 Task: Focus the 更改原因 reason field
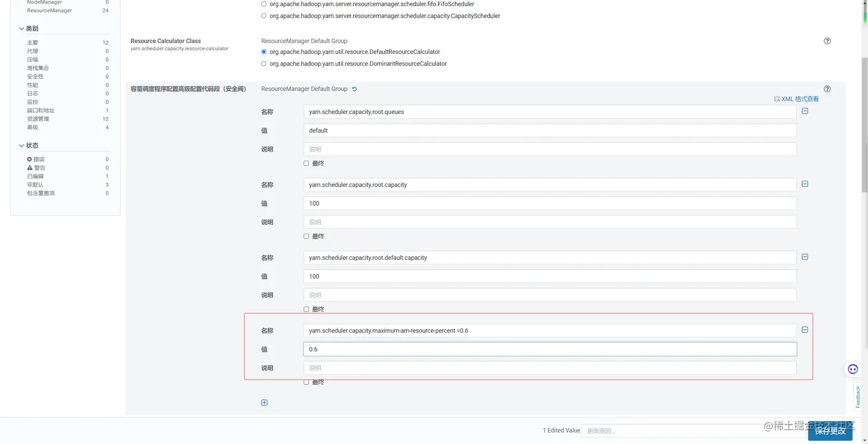pos(694,431)
